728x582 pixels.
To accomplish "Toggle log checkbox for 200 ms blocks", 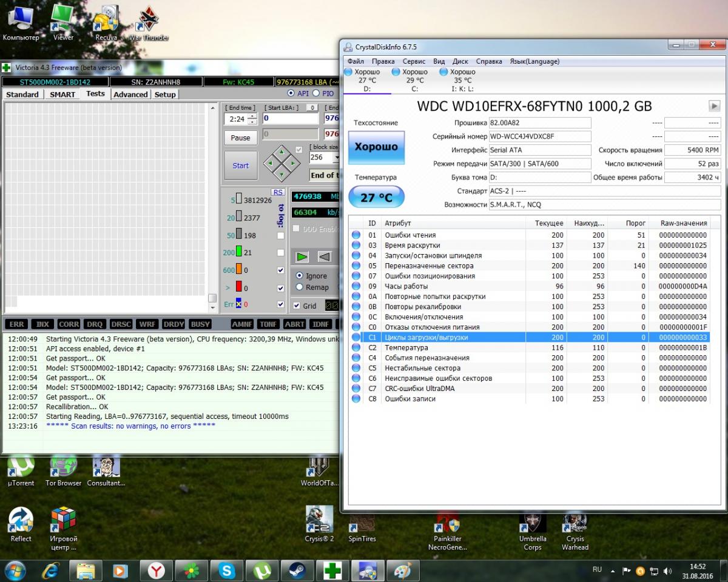I will [x=280, y=252].
